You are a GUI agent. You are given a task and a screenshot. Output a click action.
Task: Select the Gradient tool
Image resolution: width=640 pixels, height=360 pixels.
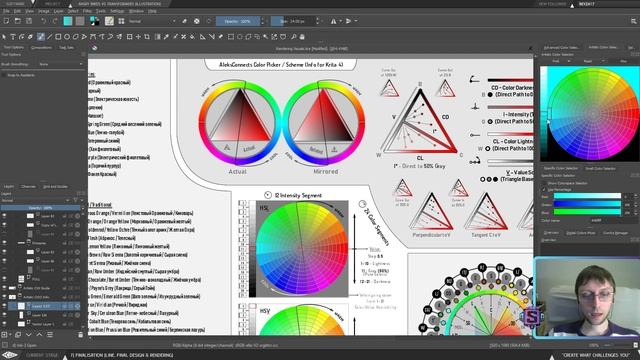[158, 37]
